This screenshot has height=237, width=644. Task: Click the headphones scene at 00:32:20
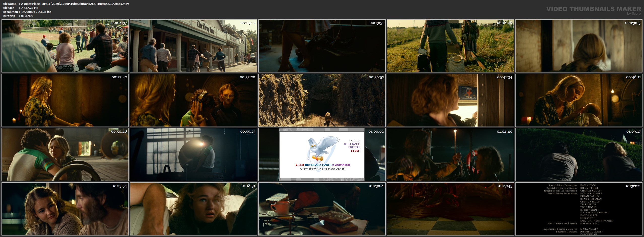point(193,100)
